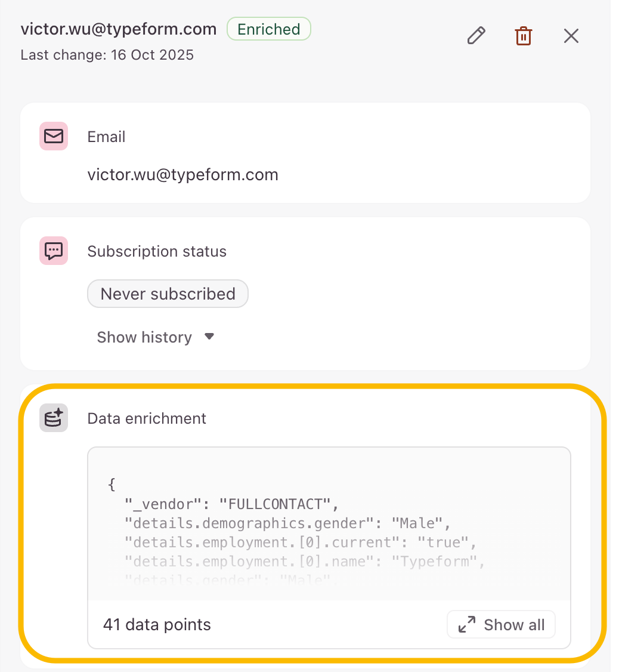
Task: Click the expand arrows icon beside Show all
Action: (466, 625)
